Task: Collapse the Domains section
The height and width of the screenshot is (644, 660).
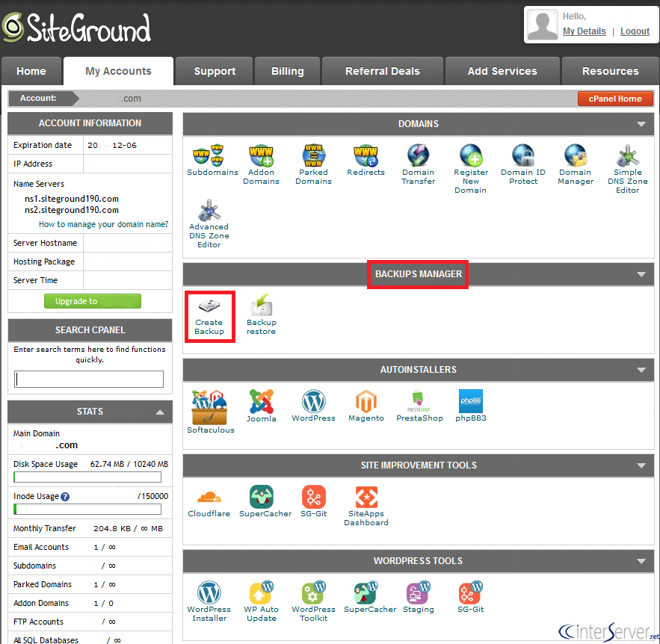Action: pos(641,124)
